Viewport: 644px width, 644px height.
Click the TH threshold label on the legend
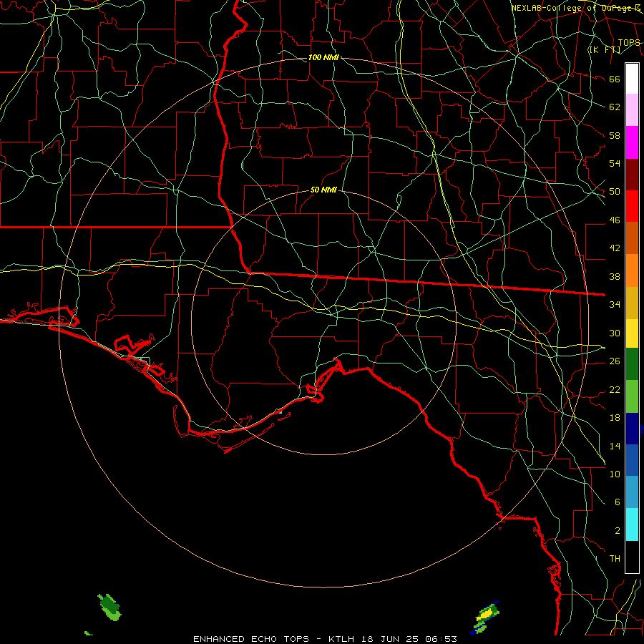click(x=615, y=559)
